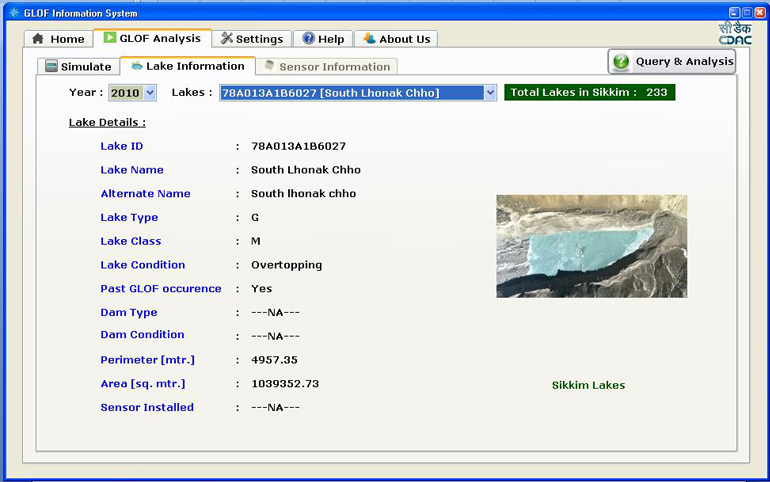The image size is (770, 482).
Task: Click the selected lake name in Lakes field
Action: [x=330, y=93]
